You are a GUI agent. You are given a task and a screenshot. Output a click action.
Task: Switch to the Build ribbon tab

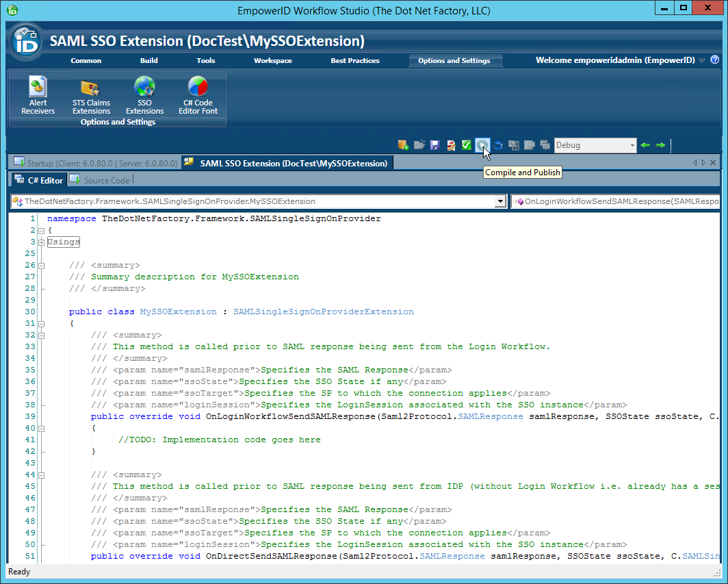tap(148, 60)
